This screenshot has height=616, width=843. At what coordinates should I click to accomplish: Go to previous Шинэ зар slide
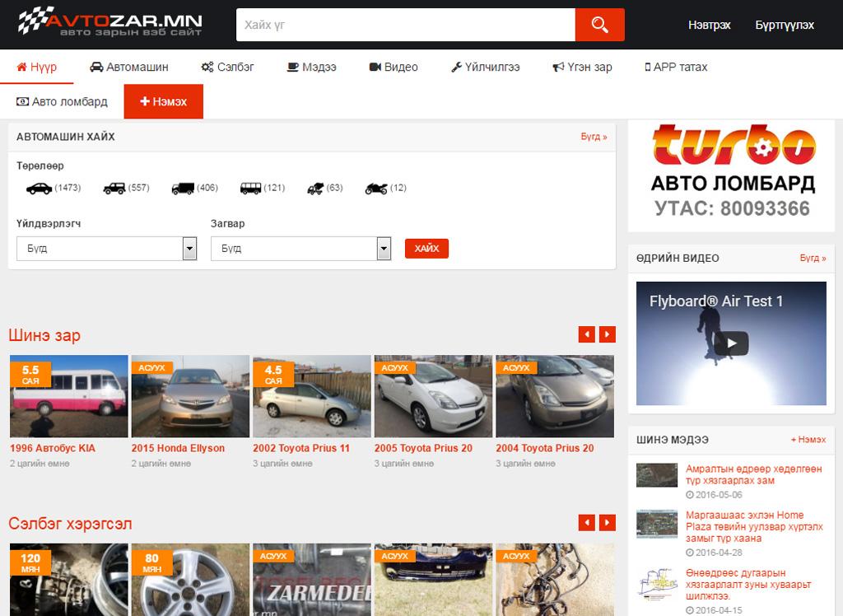coord(586,334)
